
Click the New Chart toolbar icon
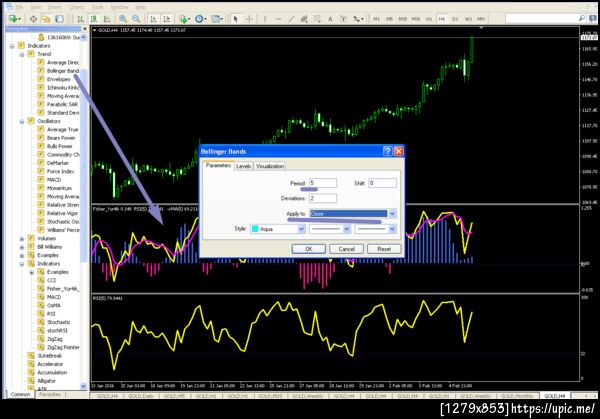coord(14,18)
